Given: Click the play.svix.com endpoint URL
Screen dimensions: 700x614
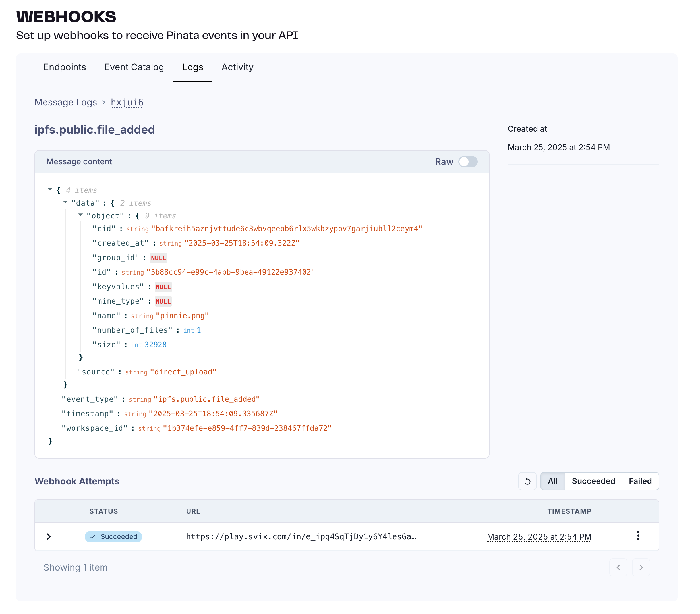Looking at the screenshot, I should pyautogui.click(x=301, y=537).
